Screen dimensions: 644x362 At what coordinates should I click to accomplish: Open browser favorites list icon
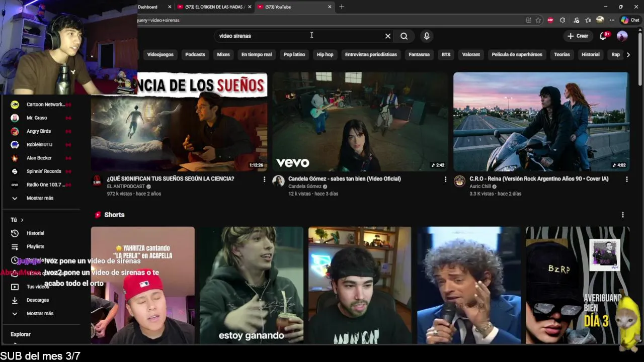point(588,20)
